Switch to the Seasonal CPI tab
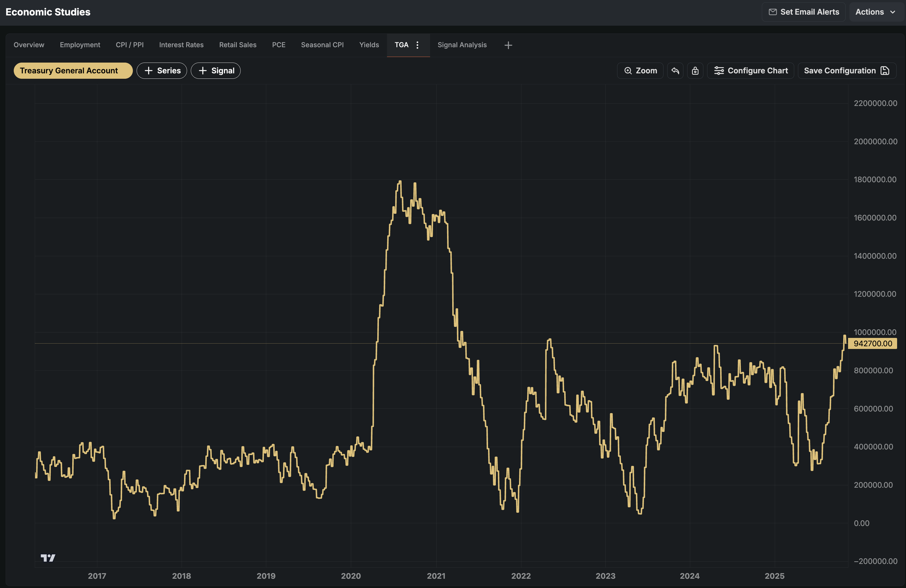The image size is (906, 588). [x=322, y=45]
